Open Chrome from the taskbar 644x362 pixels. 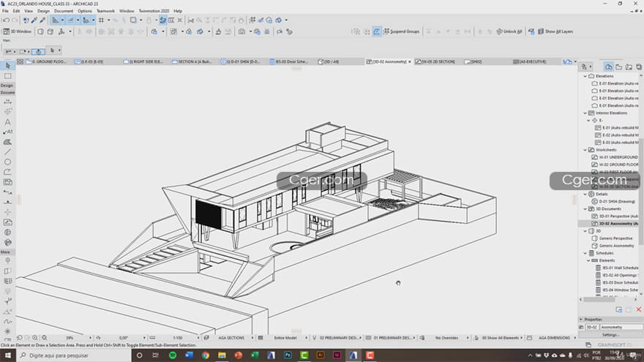click(206, 355)
